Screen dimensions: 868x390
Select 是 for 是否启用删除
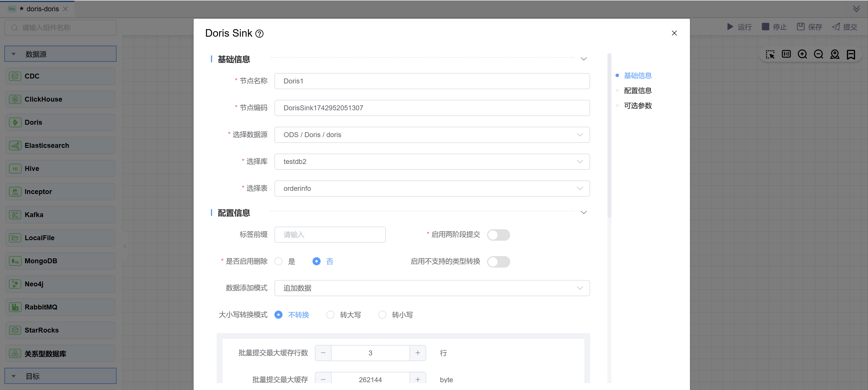coord(278,262)
